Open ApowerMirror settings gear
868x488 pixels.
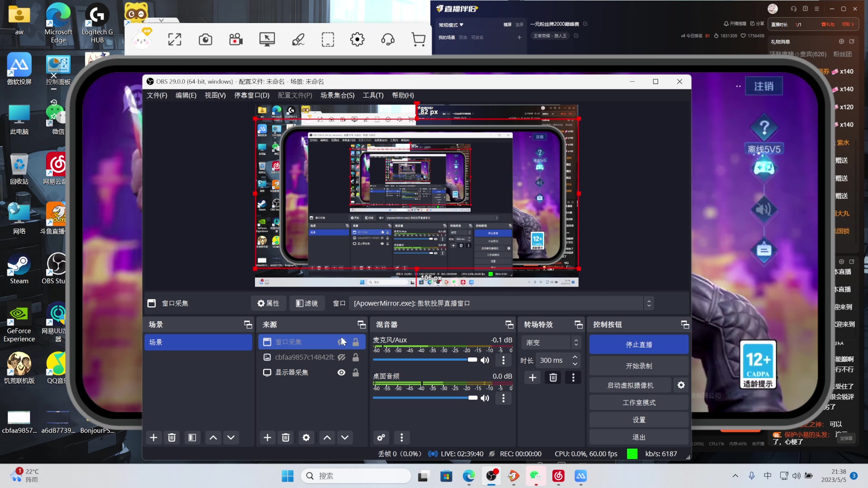pyautogui.click(x=357, y=40)
